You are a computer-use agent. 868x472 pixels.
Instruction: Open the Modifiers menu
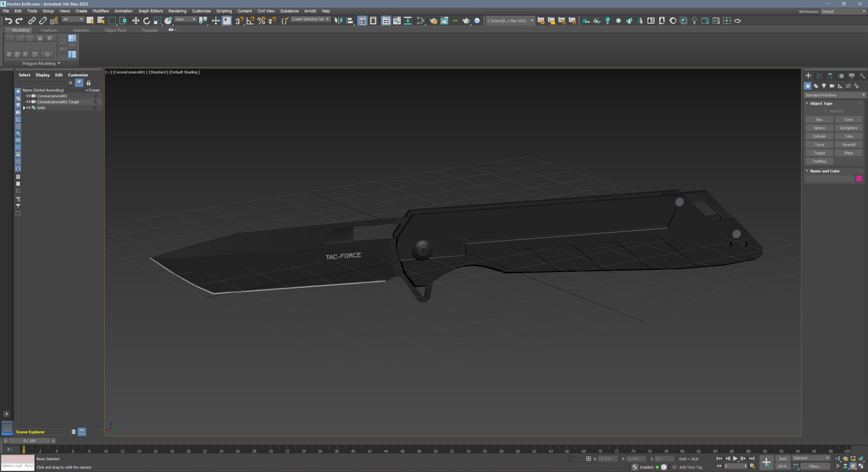tap(101, 11)
